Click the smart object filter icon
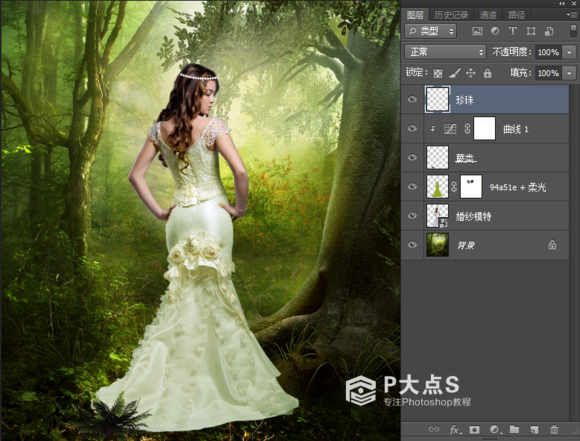Image resolution: width=580 pixels, height=441 pixels. tap(549, 31)
